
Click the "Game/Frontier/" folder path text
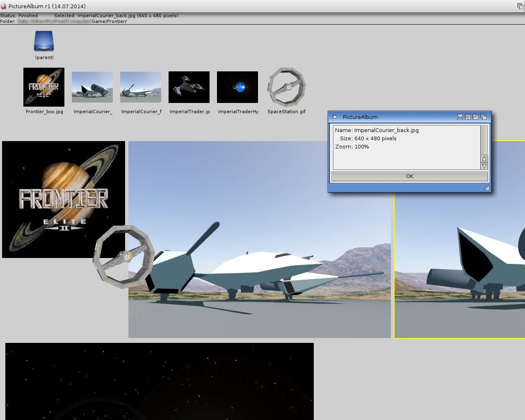[x=109, y=21]
